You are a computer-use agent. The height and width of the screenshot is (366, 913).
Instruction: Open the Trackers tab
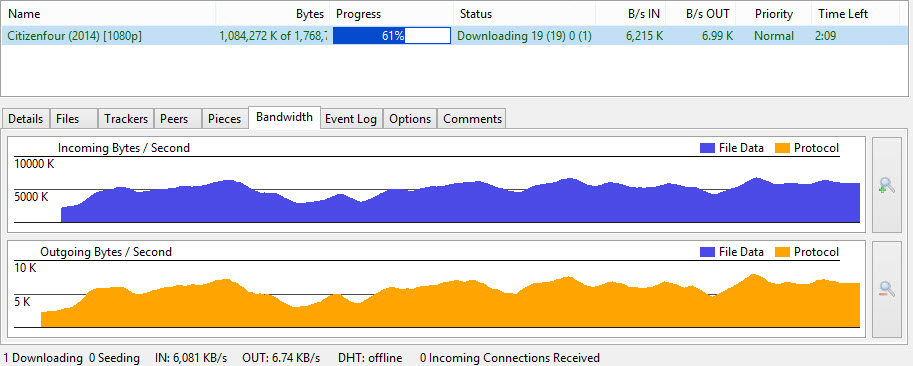click(126, 119)
